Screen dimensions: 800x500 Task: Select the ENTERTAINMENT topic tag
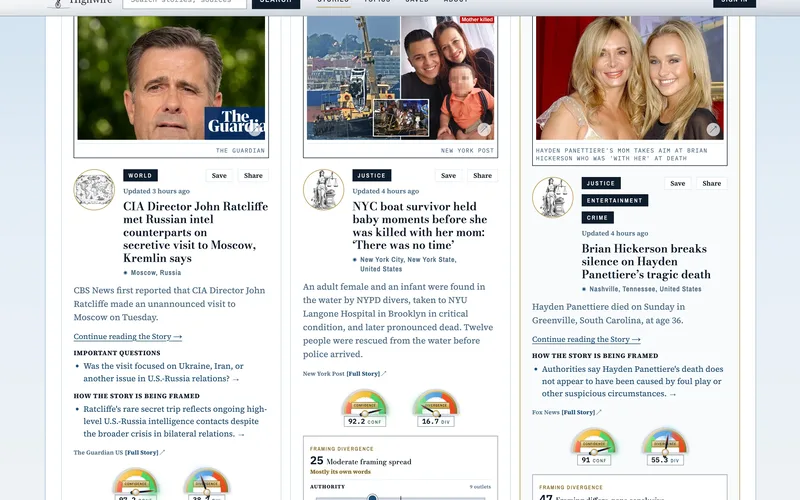tap(615, 201)
